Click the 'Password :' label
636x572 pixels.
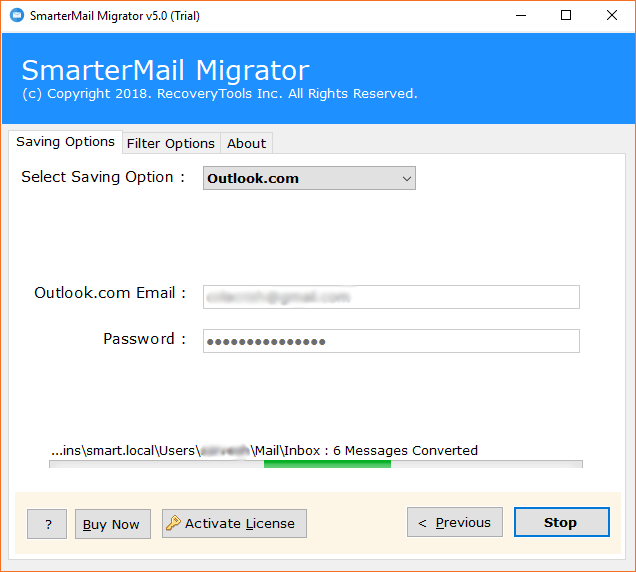pos(144,339)
